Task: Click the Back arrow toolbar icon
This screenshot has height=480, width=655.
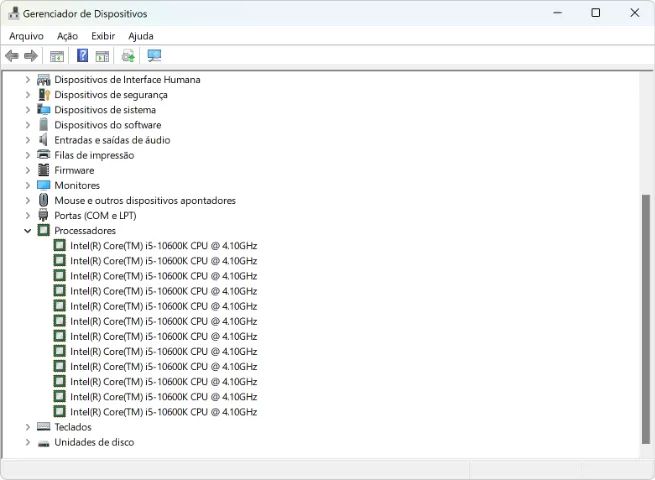Action: tap(12, 56)
